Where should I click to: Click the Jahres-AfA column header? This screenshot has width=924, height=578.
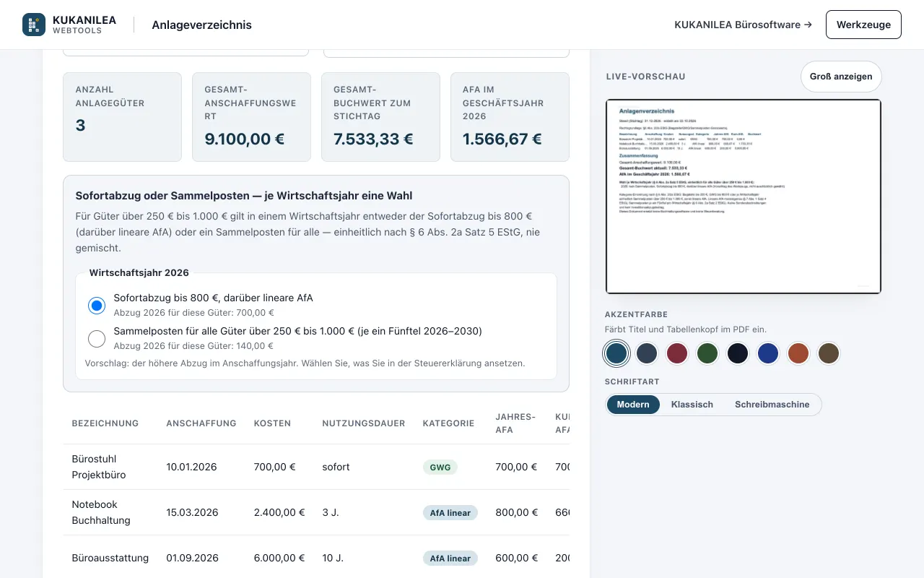pyautogui.click(x=515, y=423)
